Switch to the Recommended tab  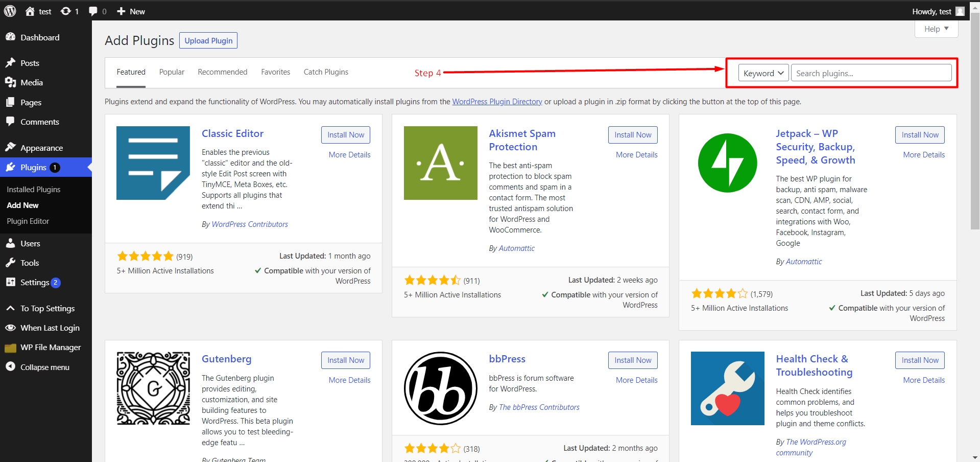coord(223,72)
